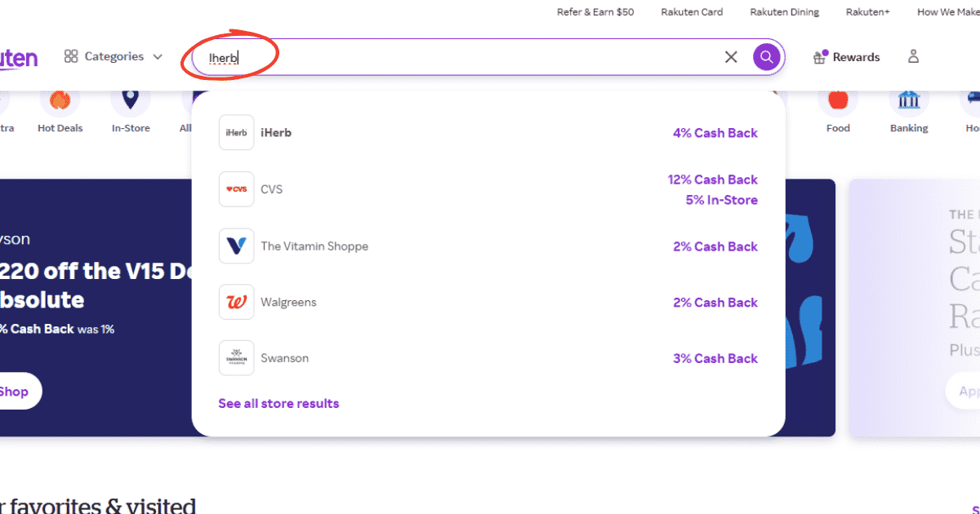Click the Rakuten logo

point(19,57)
